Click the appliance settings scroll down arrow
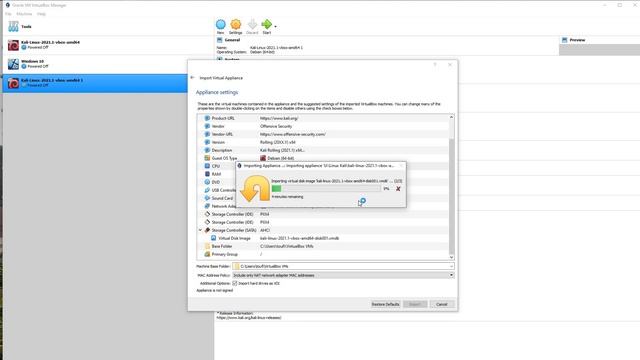The image size is (640, 360). [451, 257]
